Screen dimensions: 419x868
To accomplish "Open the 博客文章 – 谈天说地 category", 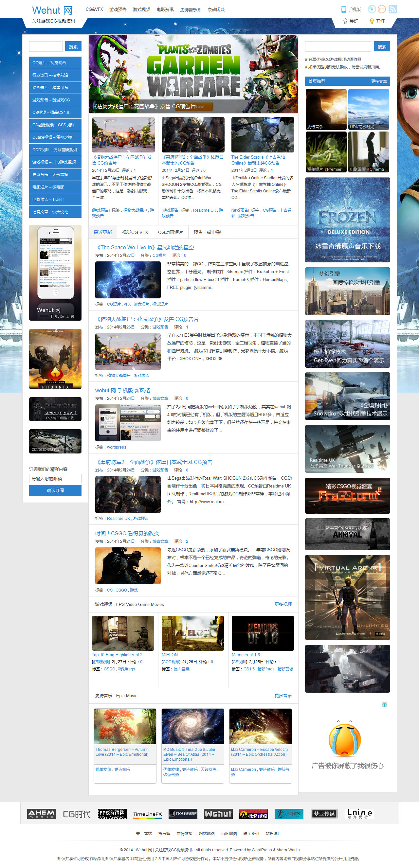I will point(55,212).
